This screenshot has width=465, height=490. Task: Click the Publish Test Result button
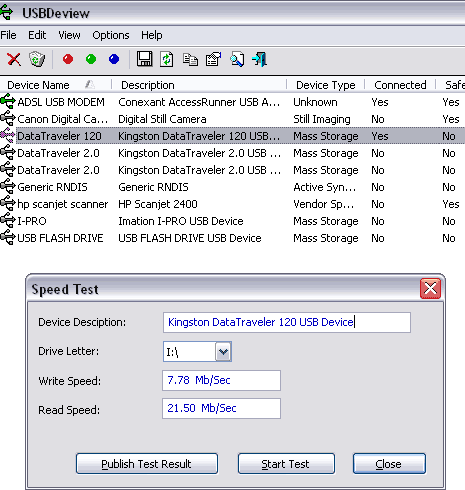tap(147, 464)
